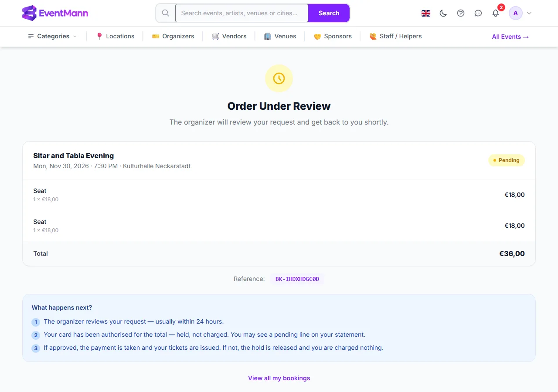
Task: Open the Venues section
Action: (x=280, y=36)
